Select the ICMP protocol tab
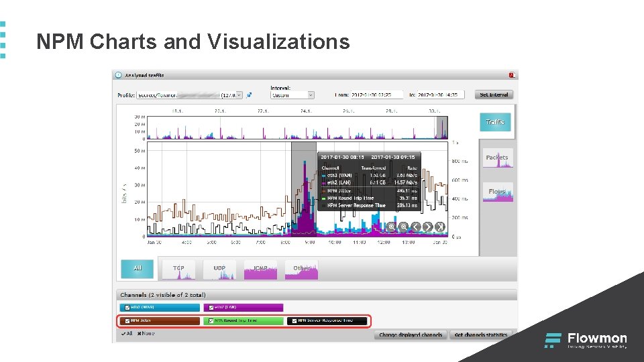Screen dimensions: 644x362 [260, 269]
